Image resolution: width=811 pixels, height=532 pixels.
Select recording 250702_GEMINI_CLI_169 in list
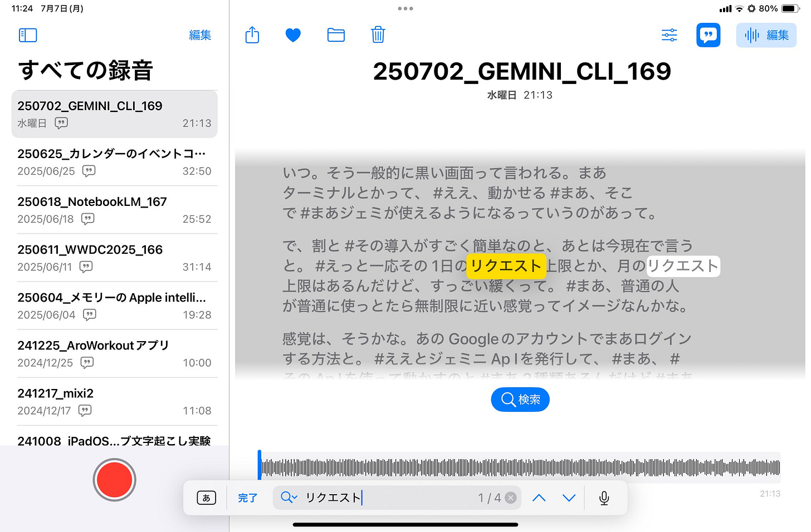(114, 114)
